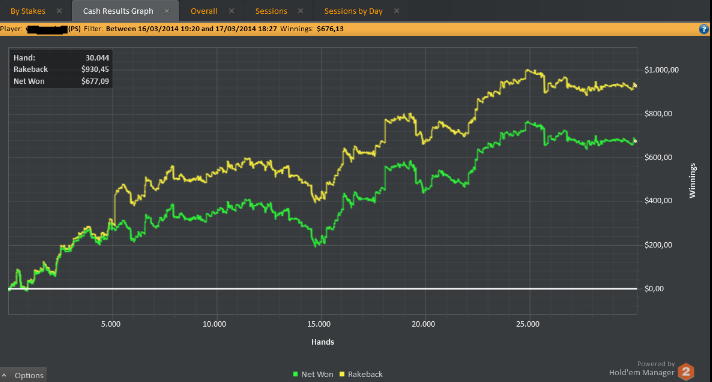Switch to the By Stakes tab
The width and height of the screenshot is (712, 382).
28,11
